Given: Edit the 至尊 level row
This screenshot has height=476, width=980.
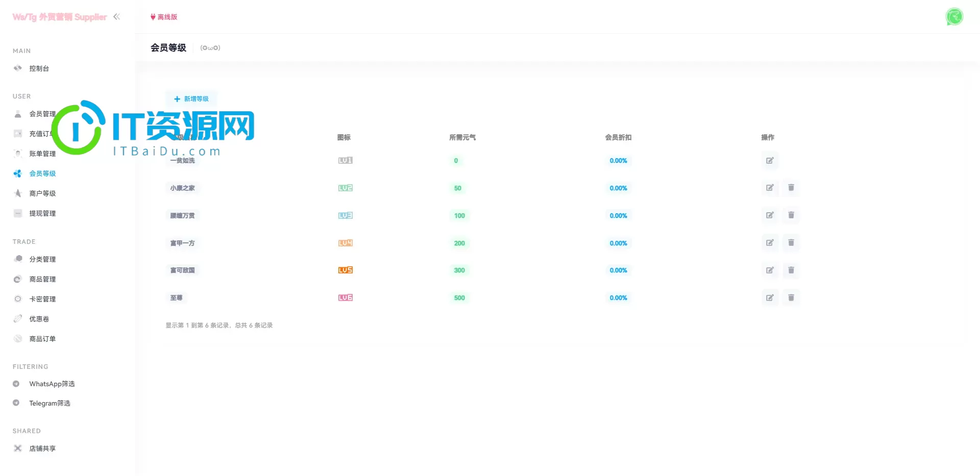Looking at the screenshot, I should click(770, 298).
